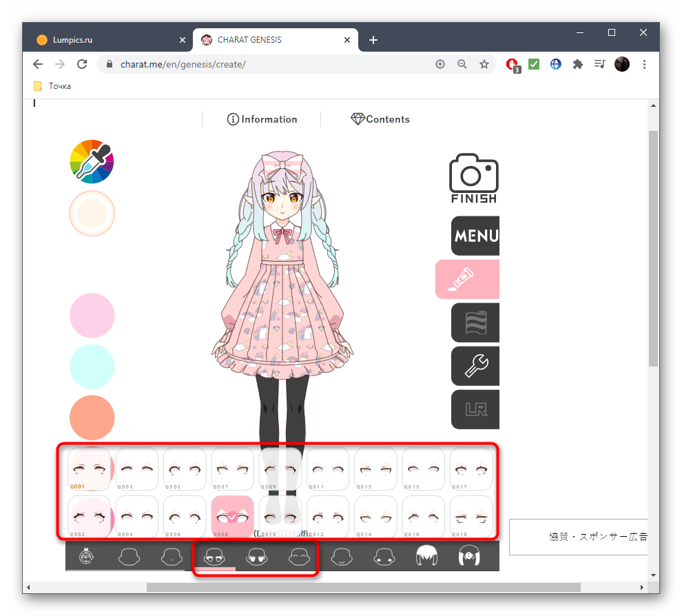This screenshot has width=682, height=616.
Task: Open the fabric pattern roll tool
Action: click(475, 322)
